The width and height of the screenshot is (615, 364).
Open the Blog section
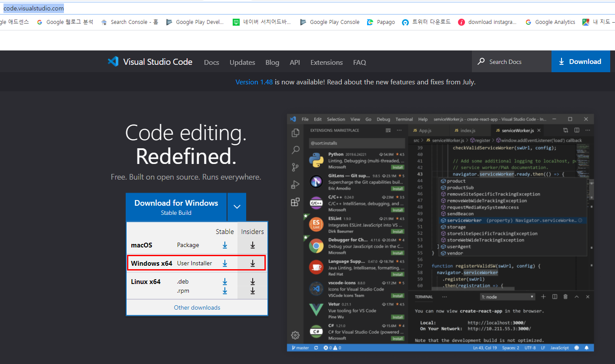[272, 62]
